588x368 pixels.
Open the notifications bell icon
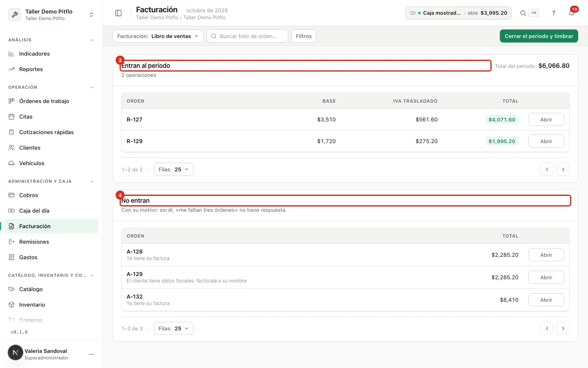[x=572, y=13]
